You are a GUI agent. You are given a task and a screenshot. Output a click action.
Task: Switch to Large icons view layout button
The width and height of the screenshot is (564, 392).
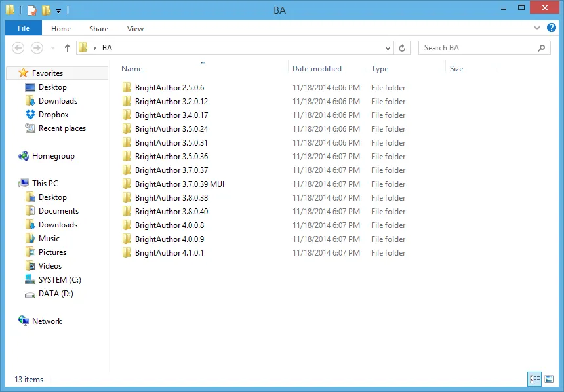pyautogui.click(x=549, y=379)
